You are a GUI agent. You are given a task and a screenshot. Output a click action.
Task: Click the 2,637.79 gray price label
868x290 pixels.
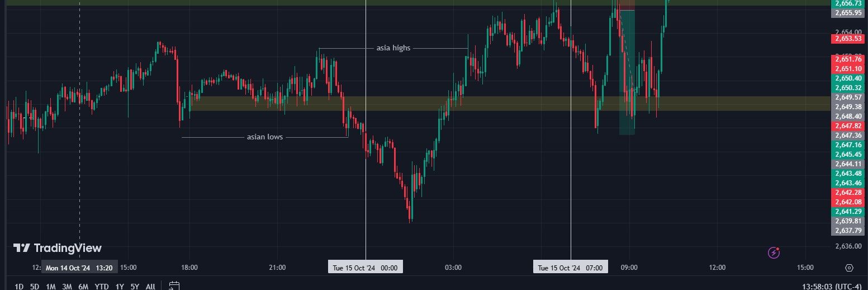pyautogui.click(x=848, y=230)
